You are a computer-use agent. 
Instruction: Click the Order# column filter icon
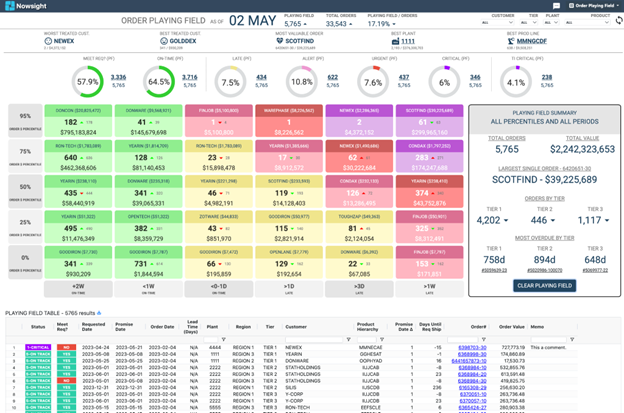click(484, 340)
